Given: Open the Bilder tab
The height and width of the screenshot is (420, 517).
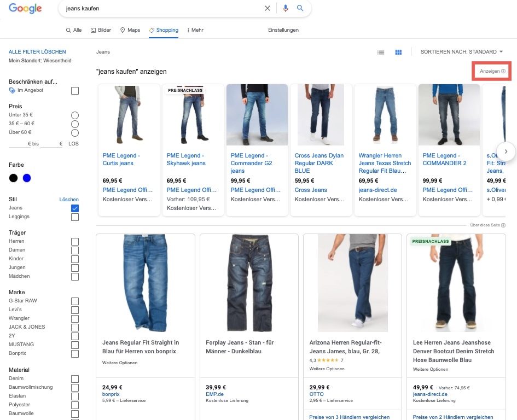Looking at the screenshot, I should coord(101,30).
